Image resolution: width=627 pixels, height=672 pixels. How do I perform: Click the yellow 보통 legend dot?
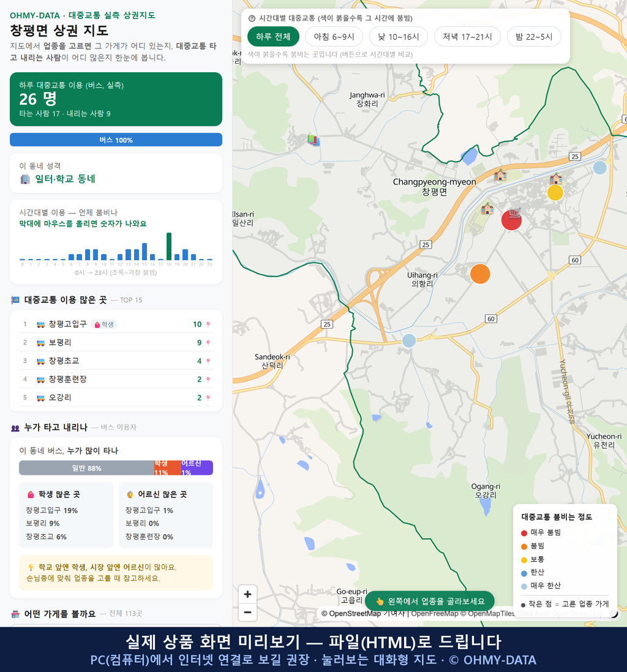(524, 560)
